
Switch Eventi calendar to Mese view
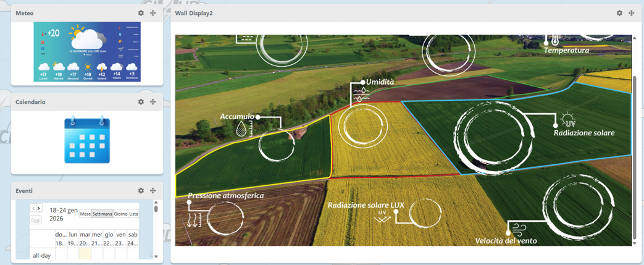point(85,214)
